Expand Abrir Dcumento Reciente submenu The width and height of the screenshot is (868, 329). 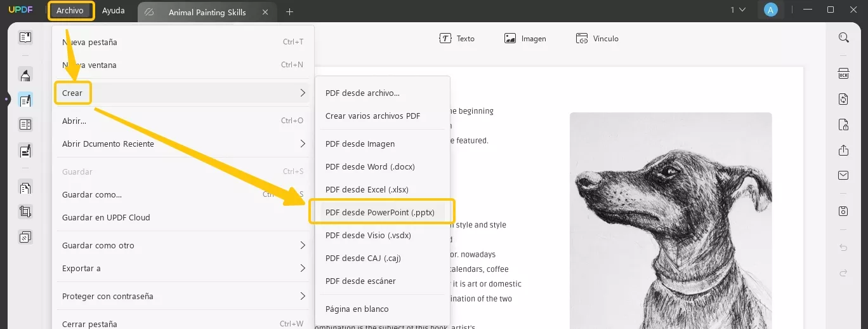[x=183, y=144]
